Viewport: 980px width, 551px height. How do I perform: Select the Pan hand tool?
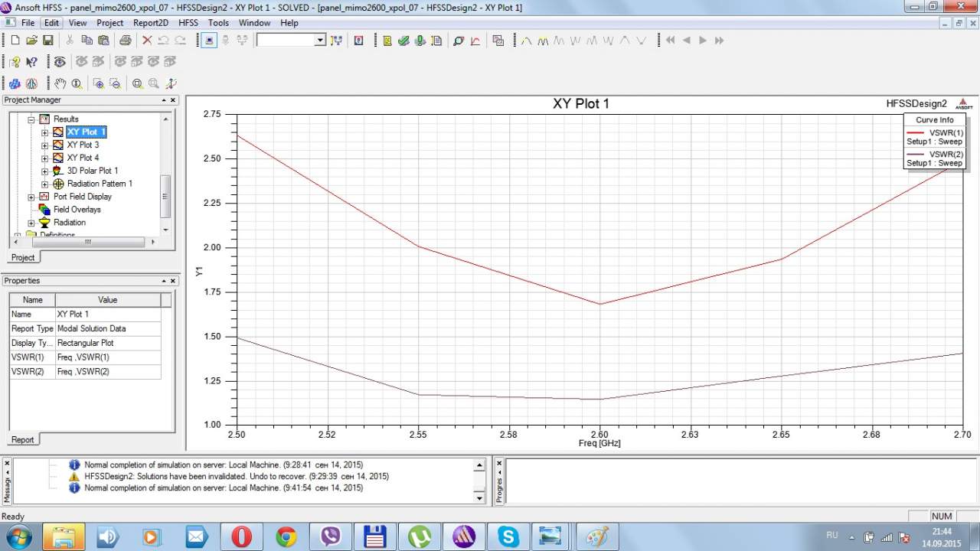[60, 83]
